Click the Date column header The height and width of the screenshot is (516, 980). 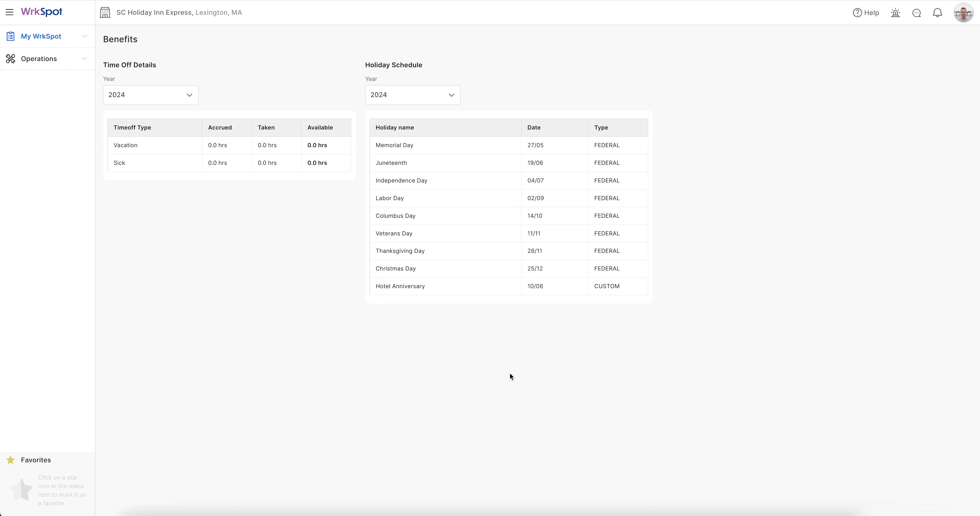555,127
